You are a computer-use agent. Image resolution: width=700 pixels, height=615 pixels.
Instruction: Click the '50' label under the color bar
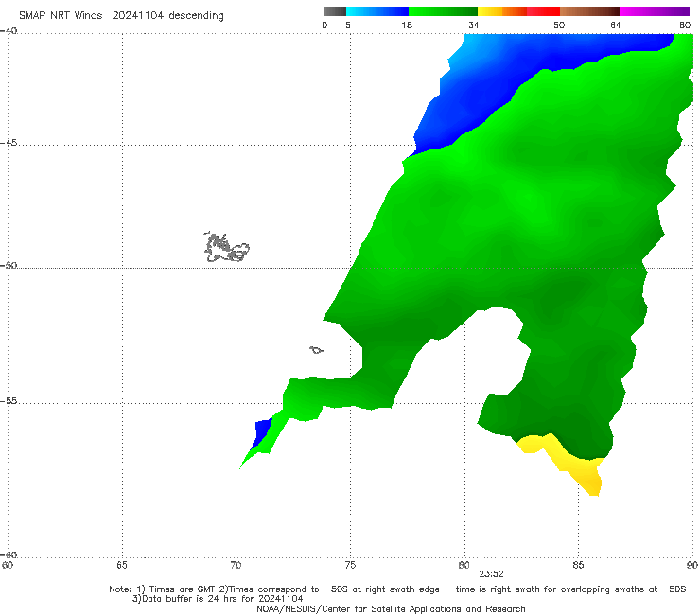[x=559, y=25]
